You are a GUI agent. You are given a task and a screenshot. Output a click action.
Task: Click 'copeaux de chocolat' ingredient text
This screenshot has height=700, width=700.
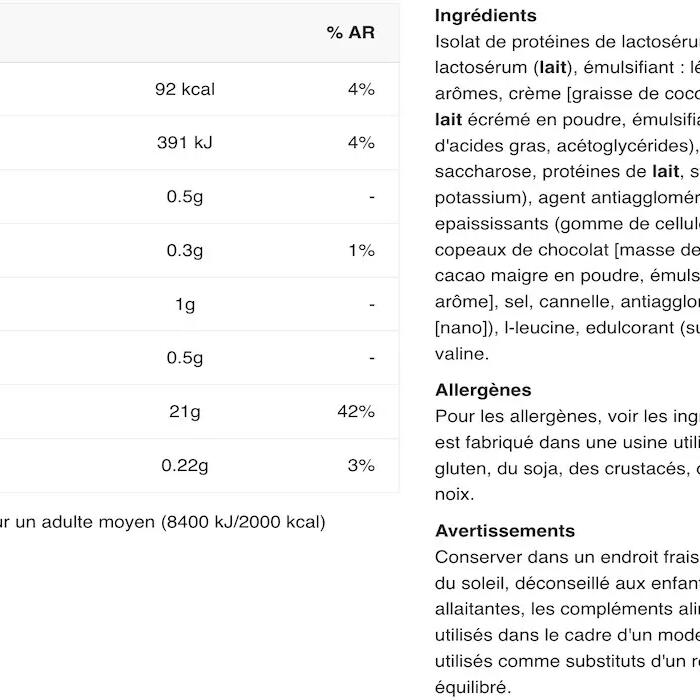pyautogui.click(x=521, y=250)
